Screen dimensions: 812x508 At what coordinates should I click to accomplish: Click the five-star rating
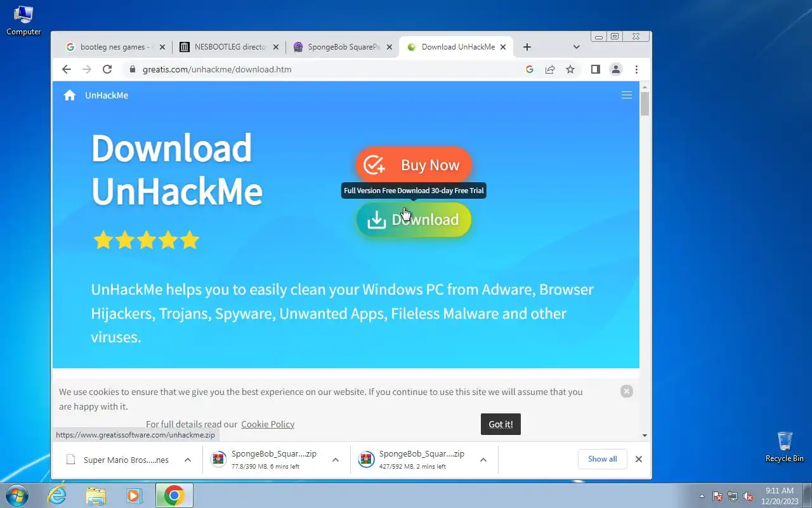pos(147,240)
